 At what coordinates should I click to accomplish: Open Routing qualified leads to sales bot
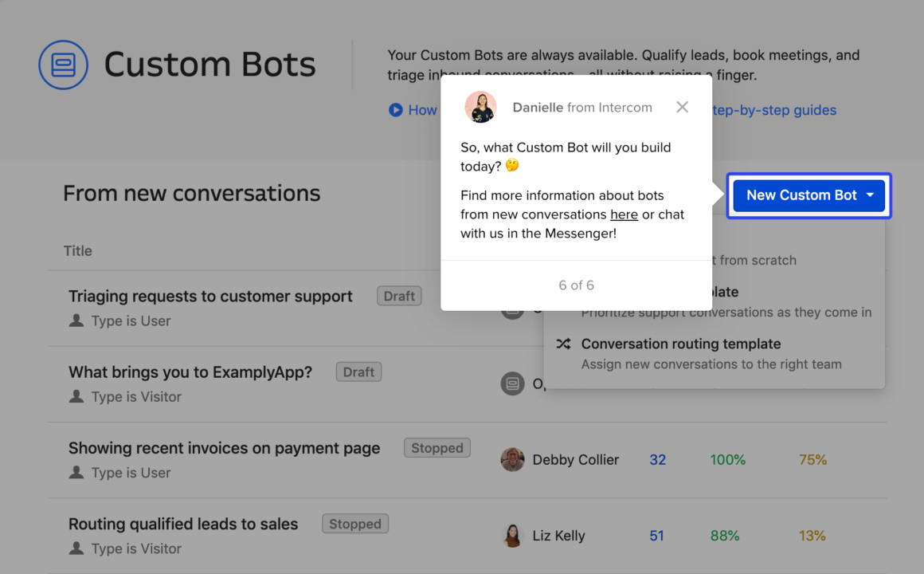coord(183,524)
